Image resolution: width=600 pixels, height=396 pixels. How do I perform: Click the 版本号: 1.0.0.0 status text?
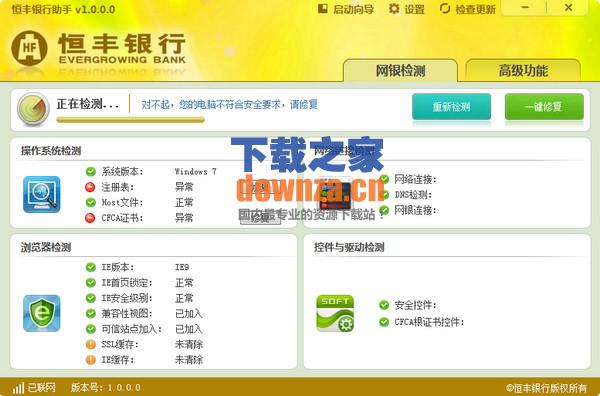pyautogui.click(x=106, y=388)
